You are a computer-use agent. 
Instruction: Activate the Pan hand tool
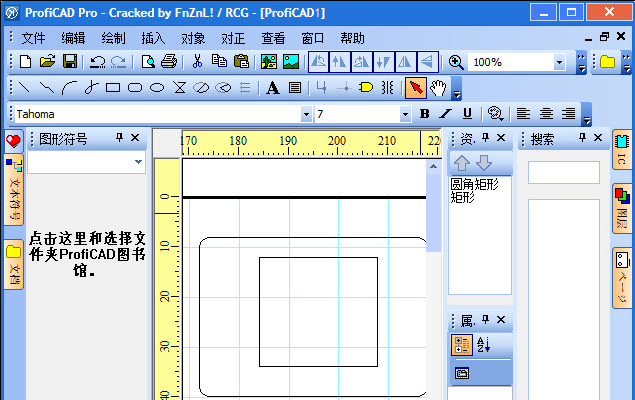pyautogui.click(x=438, y=88)
